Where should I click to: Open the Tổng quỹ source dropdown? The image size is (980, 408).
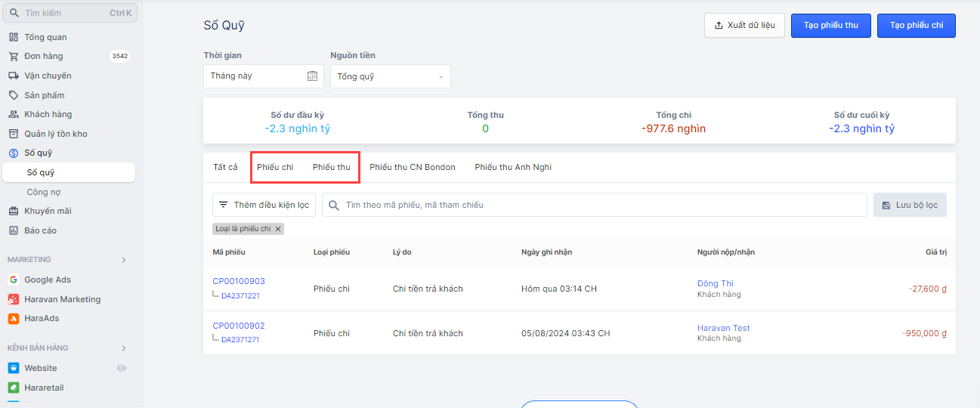390,76
